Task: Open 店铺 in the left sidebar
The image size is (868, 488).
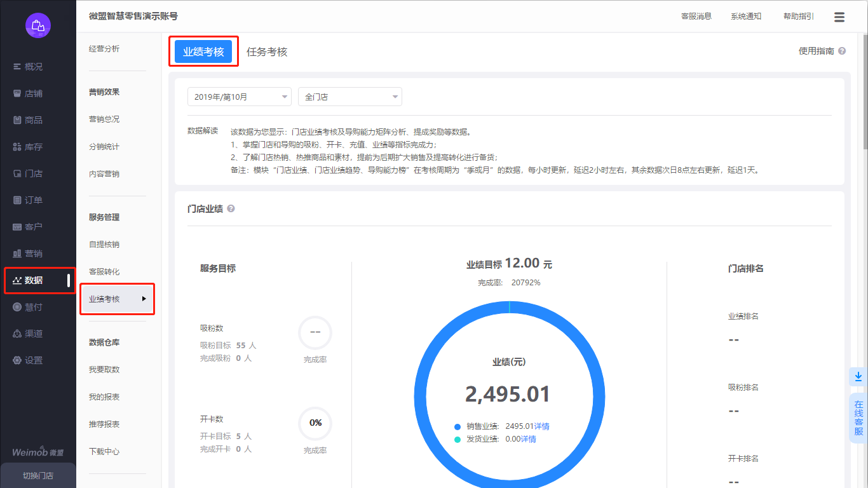Action: click(x=33, y=93)
